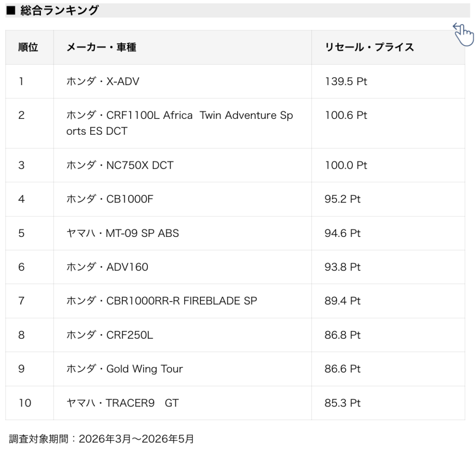Click the 調査対象期間 survey period note
The width and height of the screenshot is (476, 453).
(x=101, y=439)
